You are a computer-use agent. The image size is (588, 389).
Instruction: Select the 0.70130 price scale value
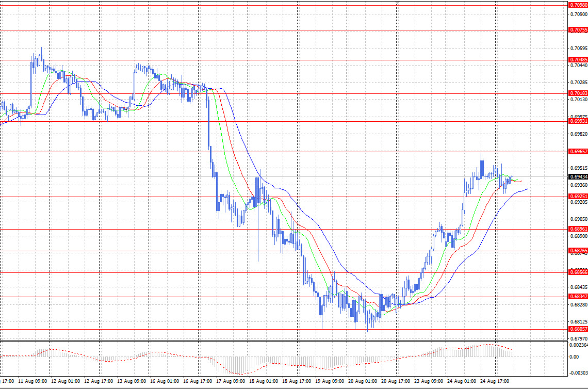point(579,100)
